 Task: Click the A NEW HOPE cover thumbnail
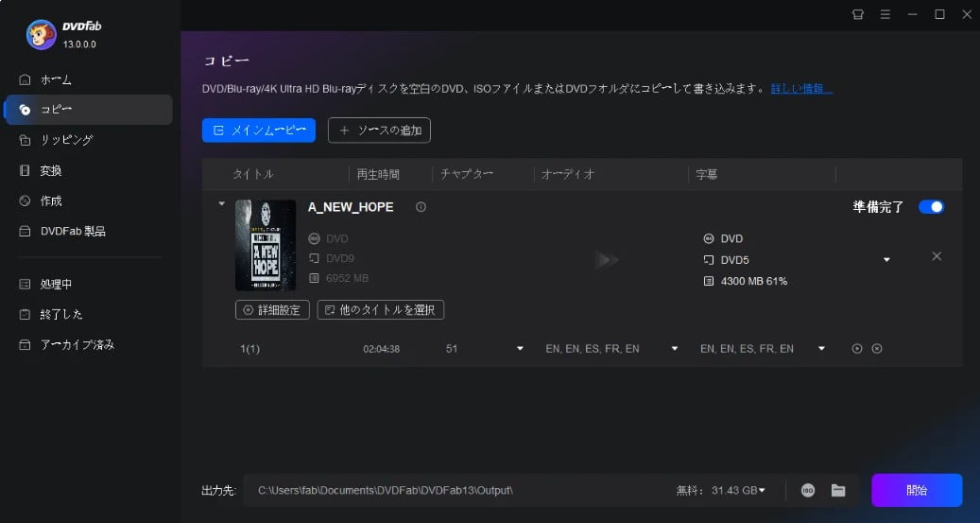click(266, 245)
